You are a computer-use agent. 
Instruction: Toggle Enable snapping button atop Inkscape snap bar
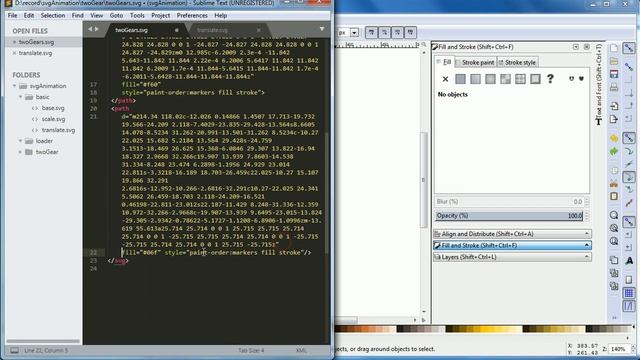tap(629, 48)
